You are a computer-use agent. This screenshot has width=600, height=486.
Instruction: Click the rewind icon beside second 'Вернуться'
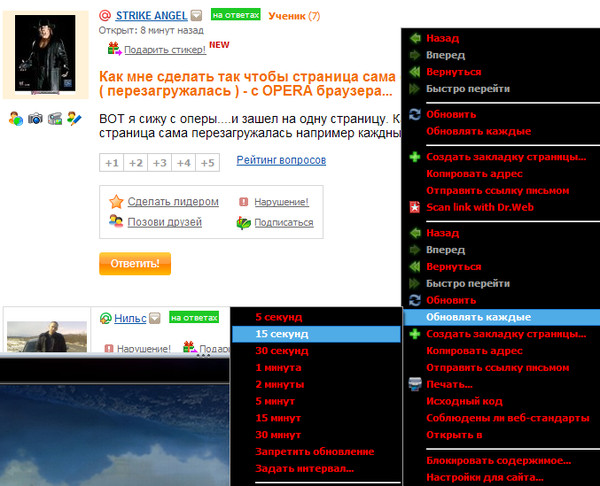click(415, 267)
